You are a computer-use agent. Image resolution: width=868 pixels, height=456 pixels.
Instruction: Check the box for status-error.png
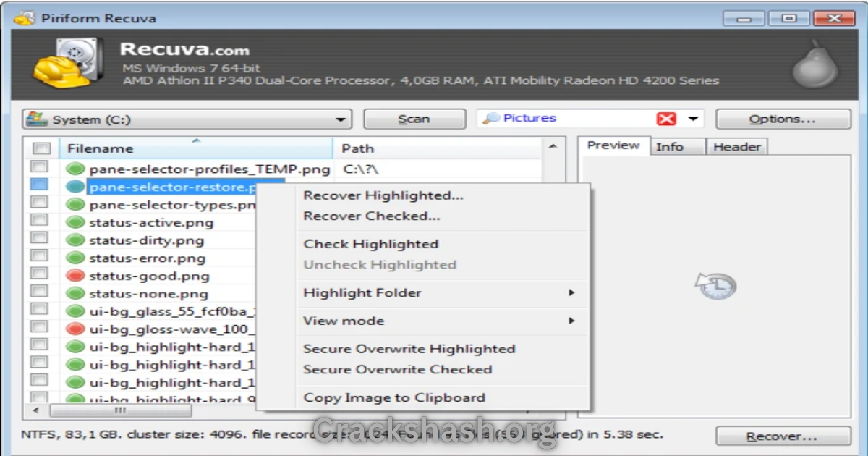click(x=39, y=257)
